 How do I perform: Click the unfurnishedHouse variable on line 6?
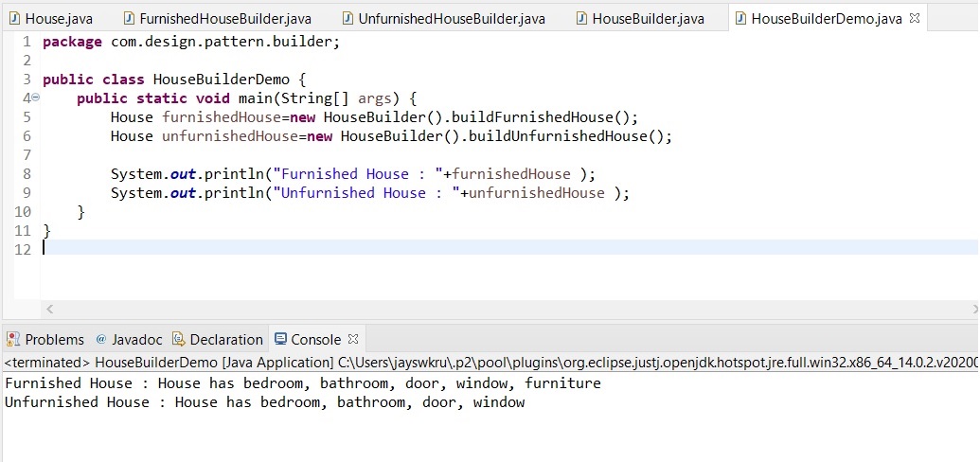click(230, 136)
